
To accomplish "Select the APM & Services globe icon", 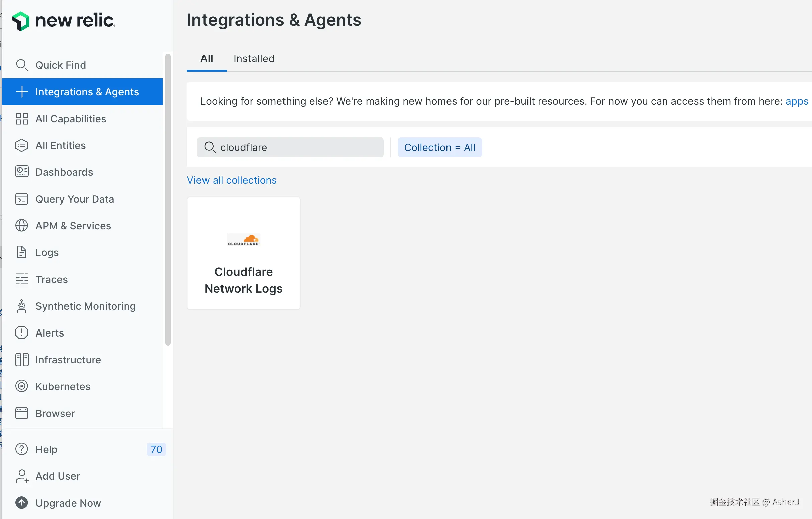I will [x=22, y=225].
